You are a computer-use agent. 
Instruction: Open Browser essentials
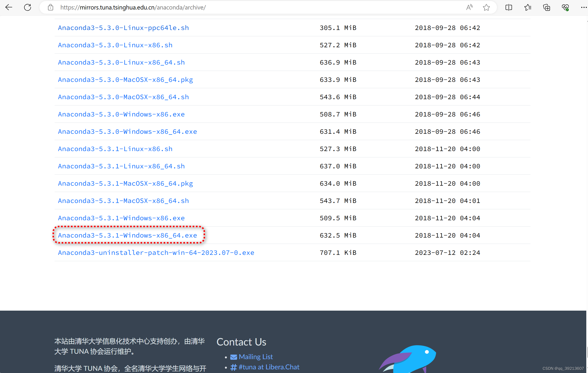[x=565, y=7]
